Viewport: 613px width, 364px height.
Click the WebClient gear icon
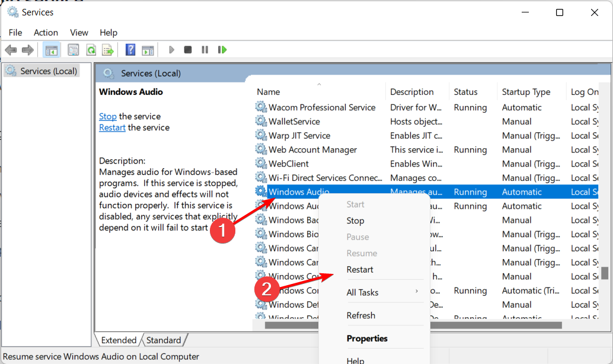click(261, 163)
